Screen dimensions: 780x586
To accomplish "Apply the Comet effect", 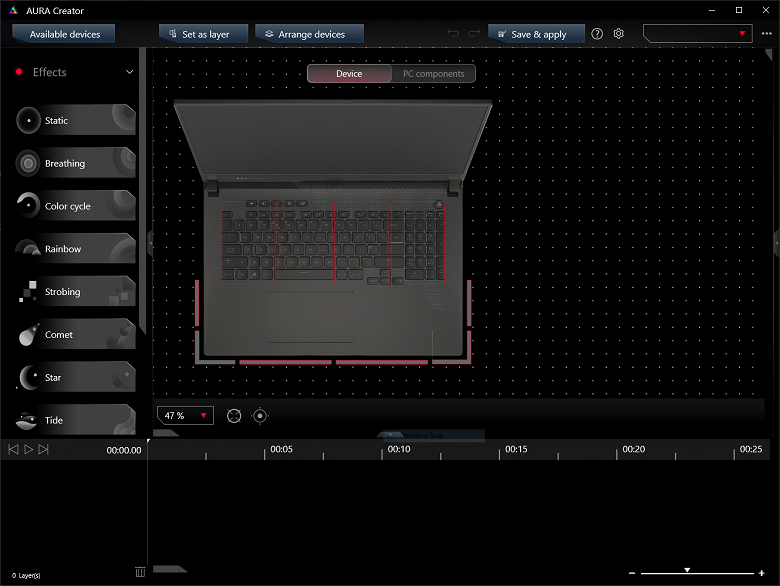I will tap(76, 334).
